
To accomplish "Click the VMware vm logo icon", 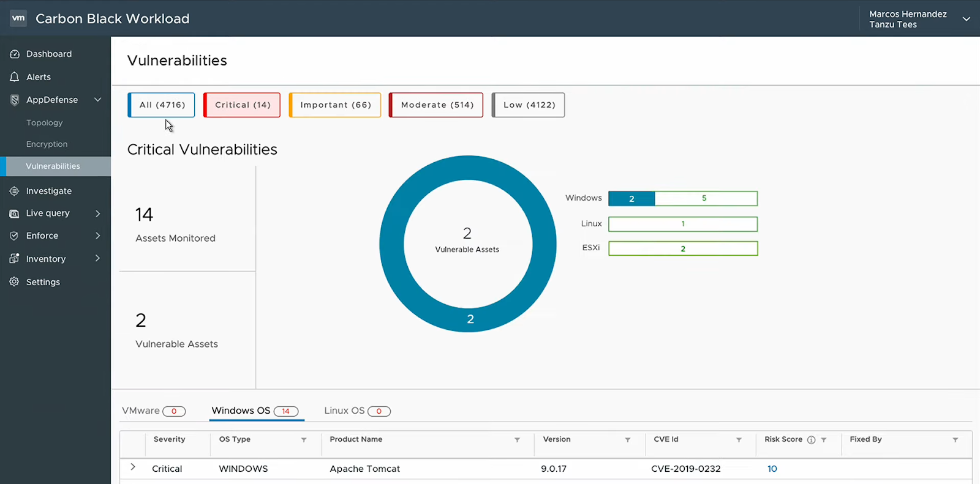I will [x=18, y=18].
